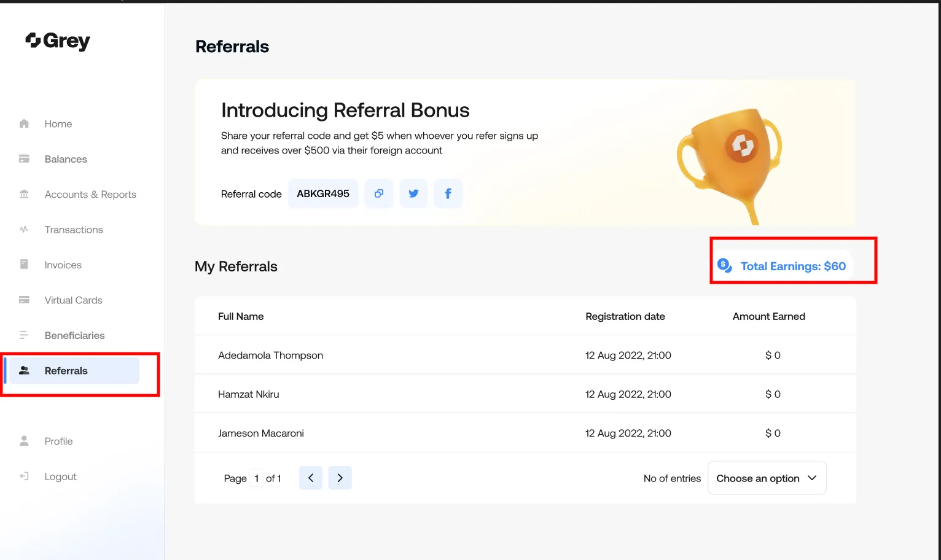Click Hamzat Nkiru's $ 0 amount

[773, 394]
